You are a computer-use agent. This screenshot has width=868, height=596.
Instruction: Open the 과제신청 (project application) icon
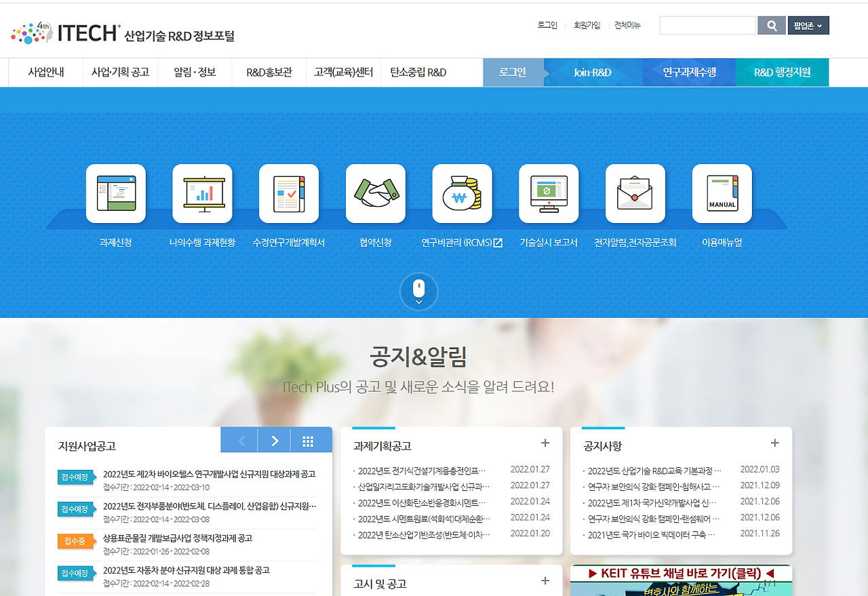click(x=115, y=193)
